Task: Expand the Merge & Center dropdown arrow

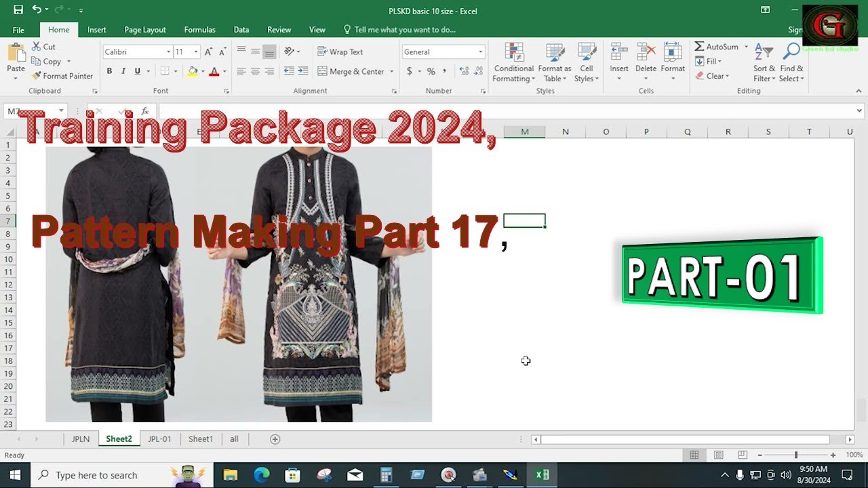Action: coord(391,71)
